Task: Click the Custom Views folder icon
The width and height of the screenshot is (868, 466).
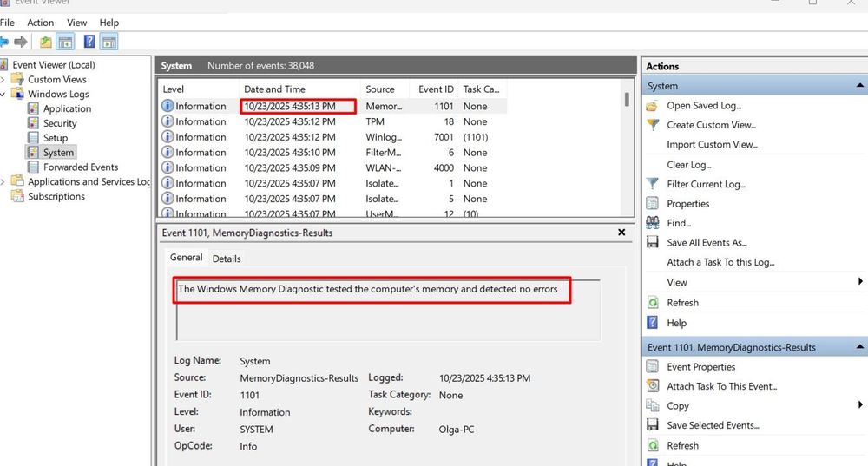Action: coord(17,79)
